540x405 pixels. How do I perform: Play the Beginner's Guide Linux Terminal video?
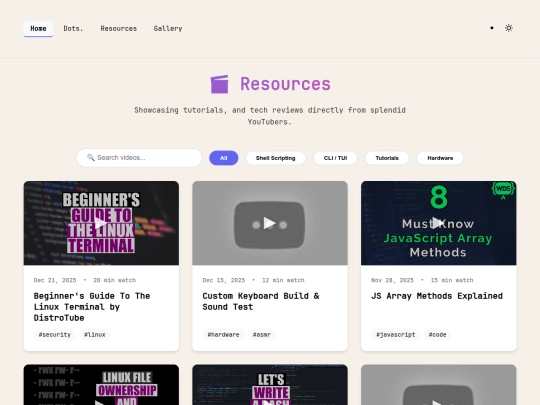click(x=101, y=223)
